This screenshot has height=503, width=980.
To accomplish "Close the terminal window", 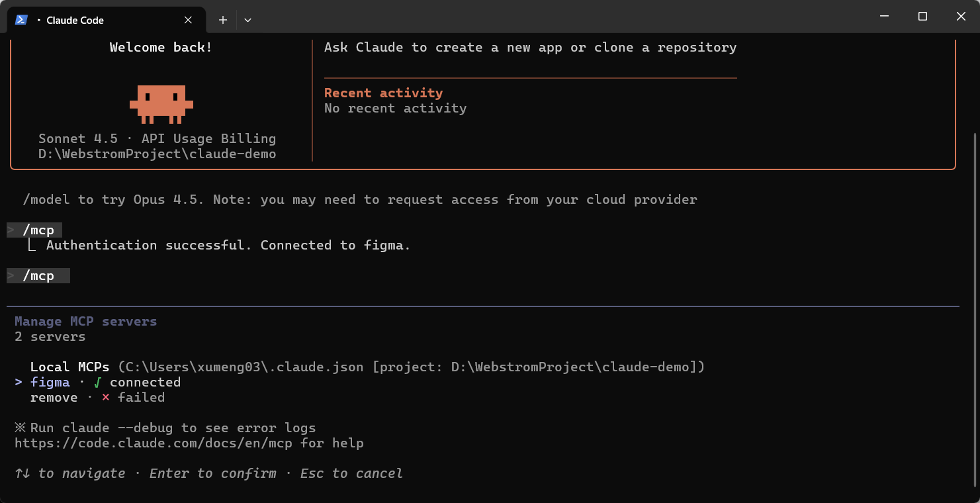I will [x=961, y=17].
